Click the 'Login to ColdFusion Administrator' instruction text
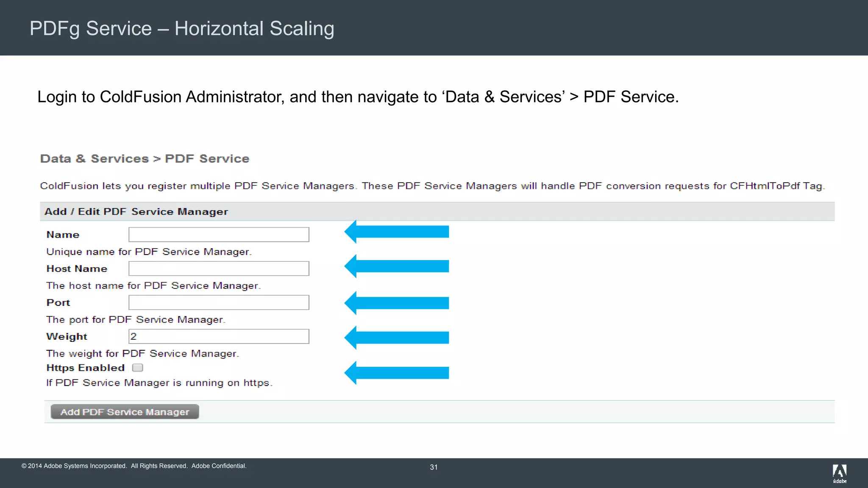Image resolution: width=868 pixels, height=488 pixels. coord(358,97)
